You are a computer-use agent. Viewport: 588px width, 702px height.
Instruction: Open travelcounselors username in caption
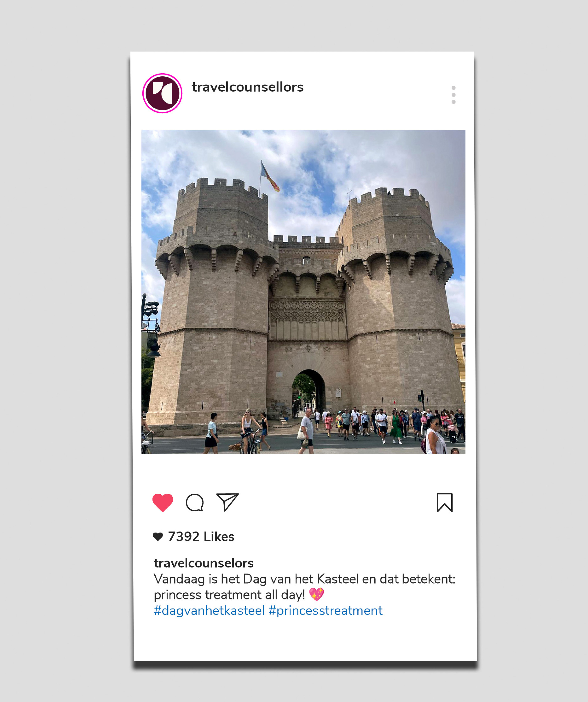click(x=204, y=563)
